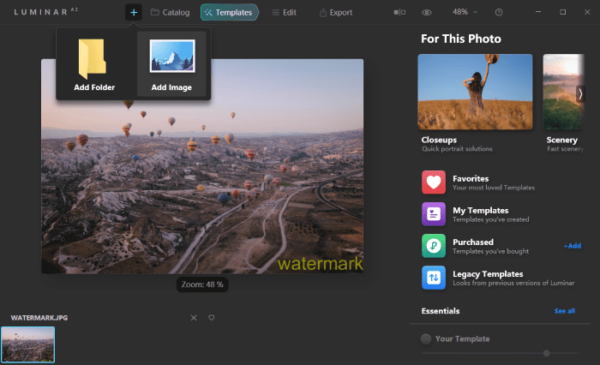Click the Closeups collection title

(439, 140)
